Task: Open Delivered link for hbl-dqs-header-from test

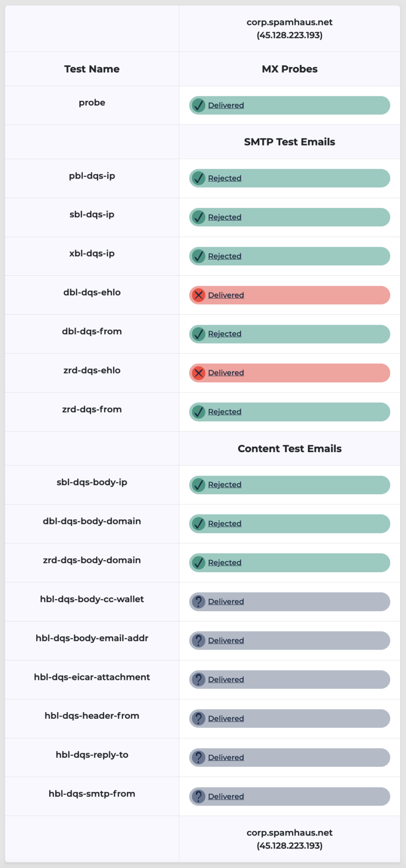Action: (226, 718)
